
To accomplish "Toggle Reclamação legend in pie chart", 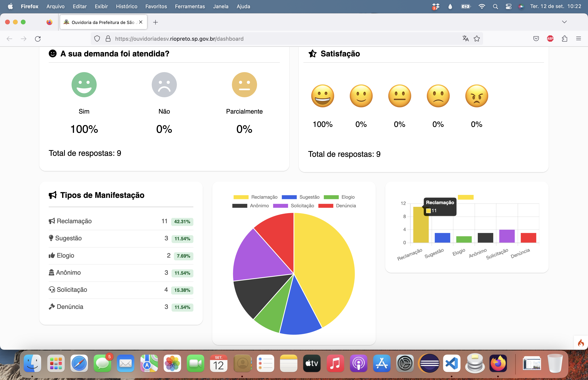I will 255,197.
